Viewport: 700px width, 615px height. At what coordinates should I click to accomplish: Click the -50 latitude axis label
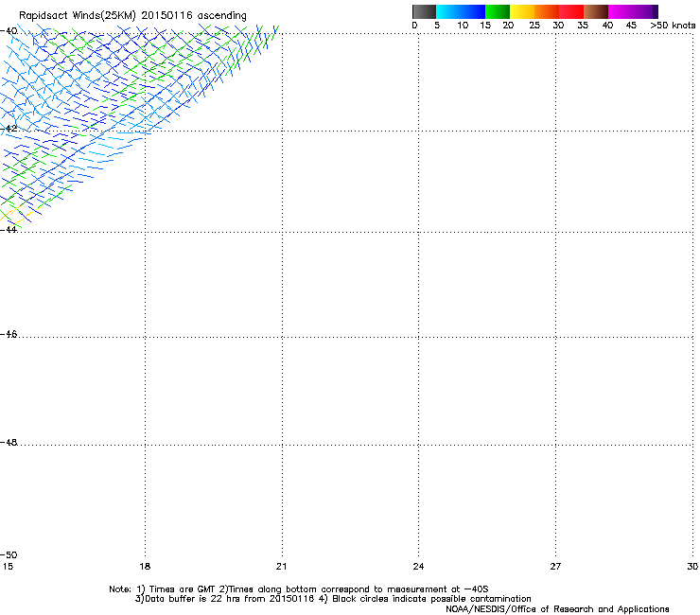tap(9, 555)
